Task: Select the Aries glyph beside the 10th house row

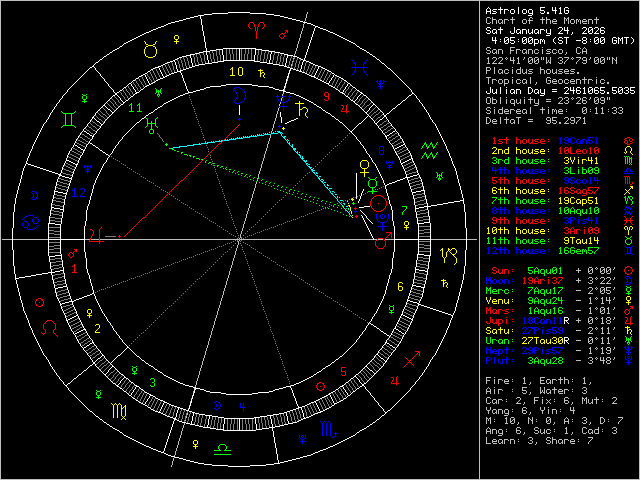Action: 629,231
